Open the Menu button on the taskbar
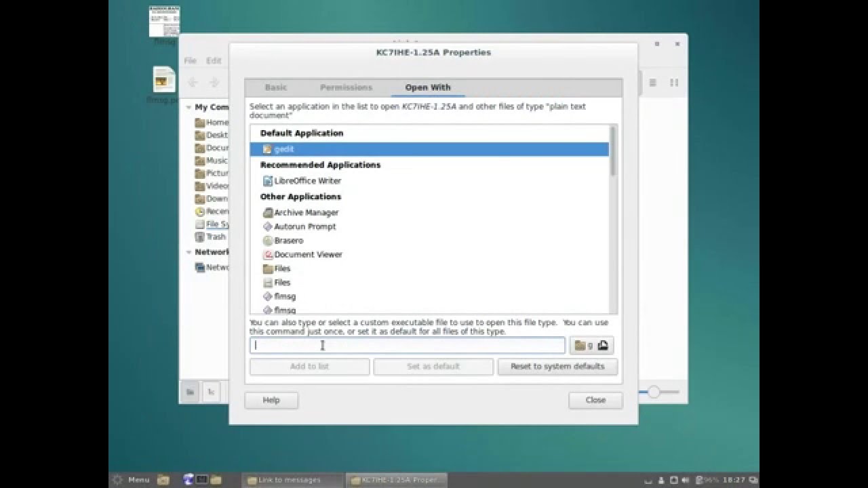This screenshot has width=868, height=488. (130, 480)
